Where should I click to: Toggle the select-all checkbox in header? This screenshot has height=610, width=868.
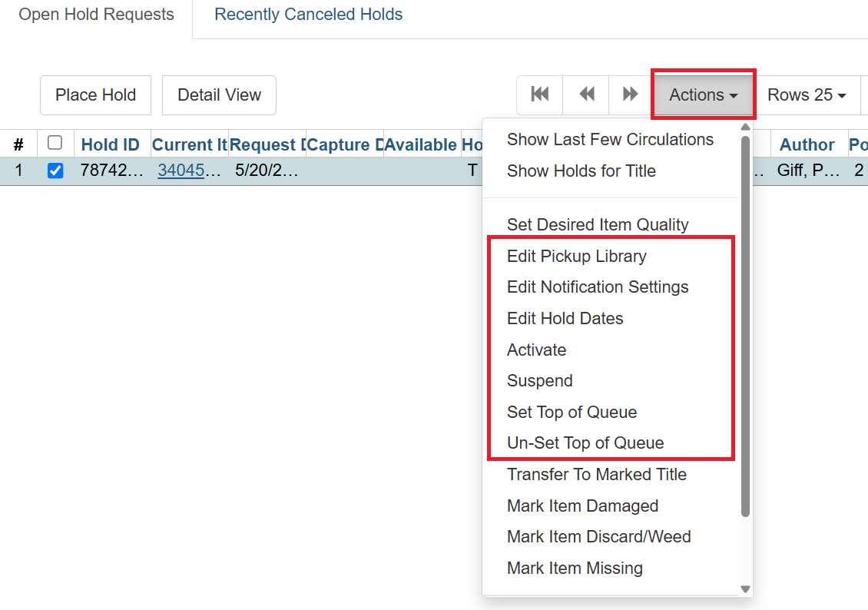point(55,144)
